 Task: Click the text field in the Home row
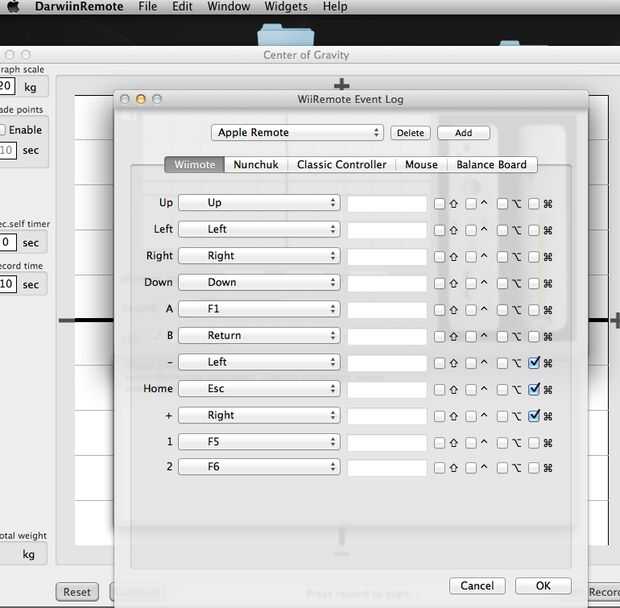(x=387, y=390)
